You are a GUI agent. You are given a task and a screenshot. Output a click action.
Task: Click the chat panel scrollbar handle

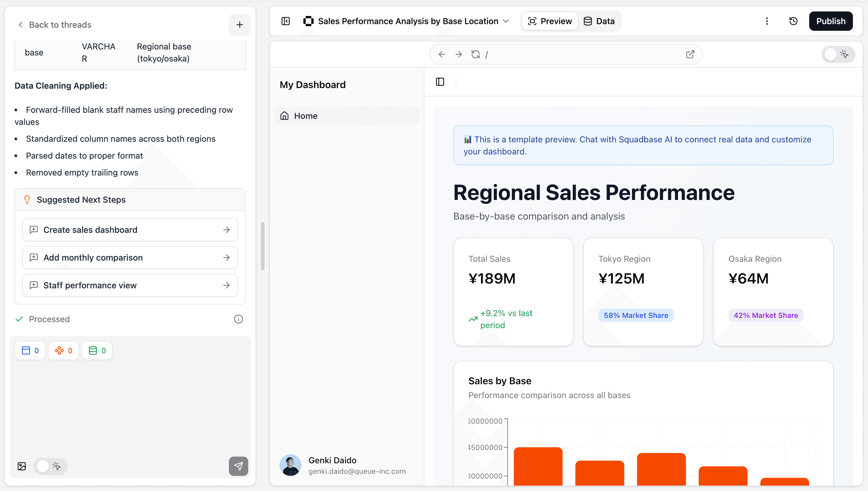point(262,246)
